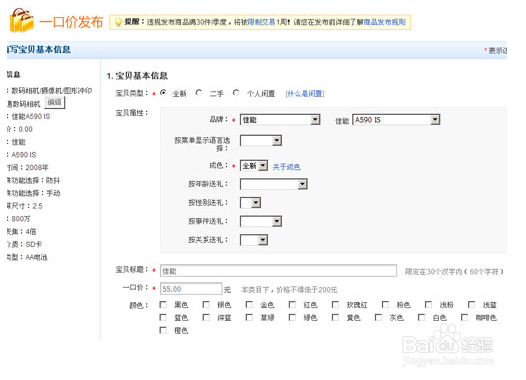Tick the 浅粉 color checkbox
Screen dimensions: 526x380
click(428, 305)
